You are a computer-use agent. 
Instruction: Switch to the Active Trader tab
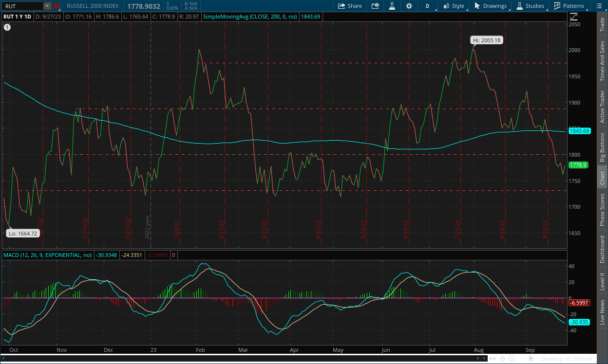pos(602,107)
